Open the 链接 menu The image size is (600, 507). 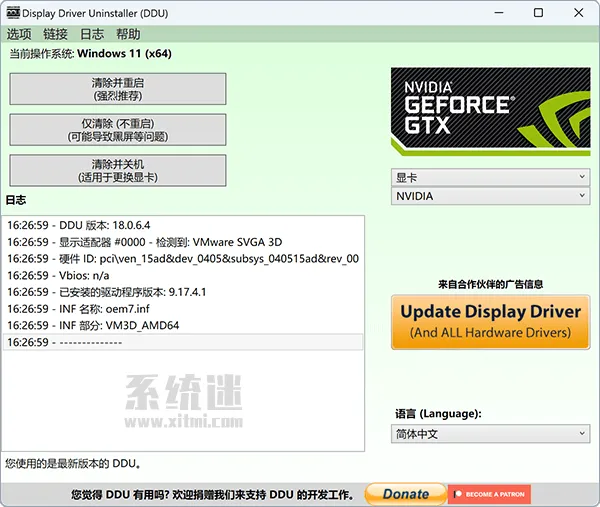click(x=55, y=34)
